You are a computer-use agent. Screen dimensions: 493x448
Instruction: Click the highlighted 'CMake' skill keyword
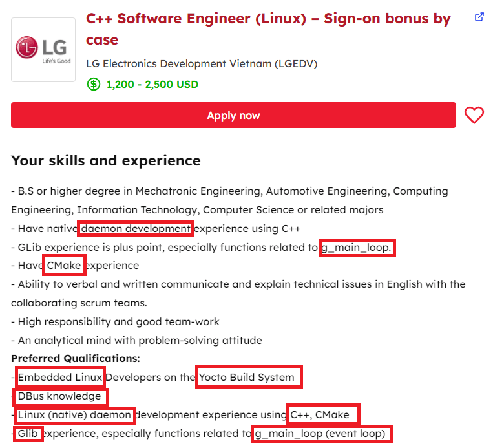(x=64, y=266)
